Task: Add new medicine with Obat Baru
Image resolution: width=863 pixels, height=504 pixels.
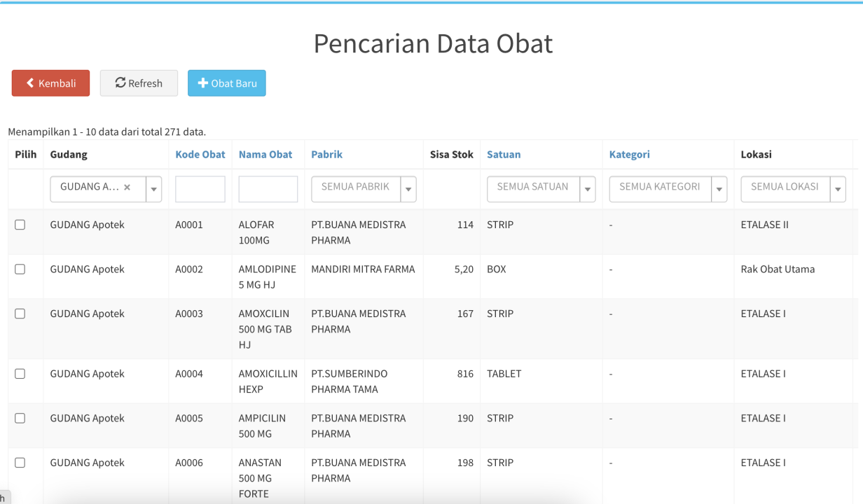Action: coord(226,83)
